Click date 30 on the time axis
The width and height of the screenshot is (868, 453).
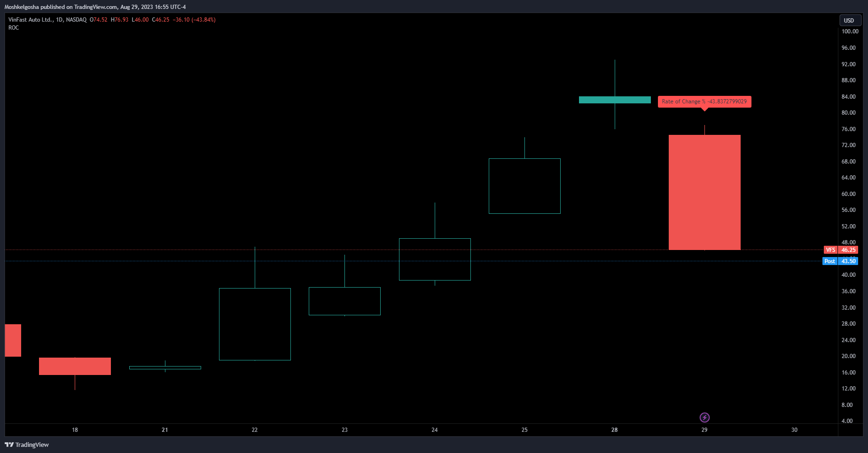click(x=794, y=430)
